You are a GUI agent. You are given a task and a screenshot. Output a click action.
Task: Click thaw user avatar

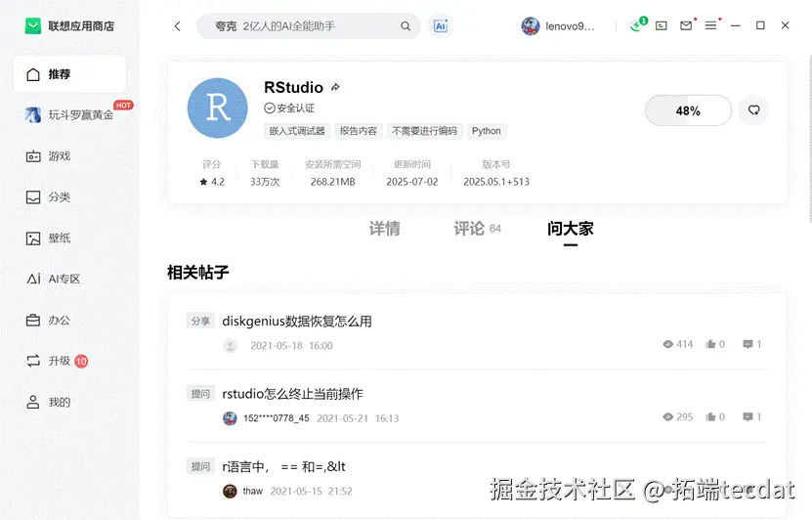coord(230,491)
